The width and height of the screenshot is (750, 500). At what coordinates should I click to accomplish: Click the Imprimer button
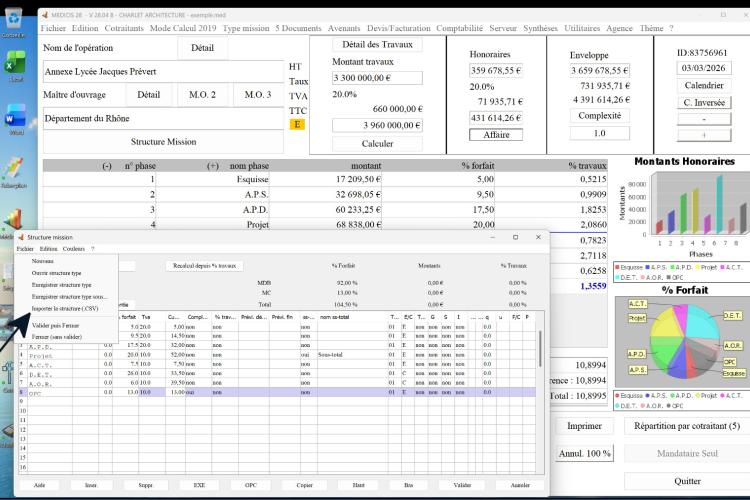click(584, 426)
